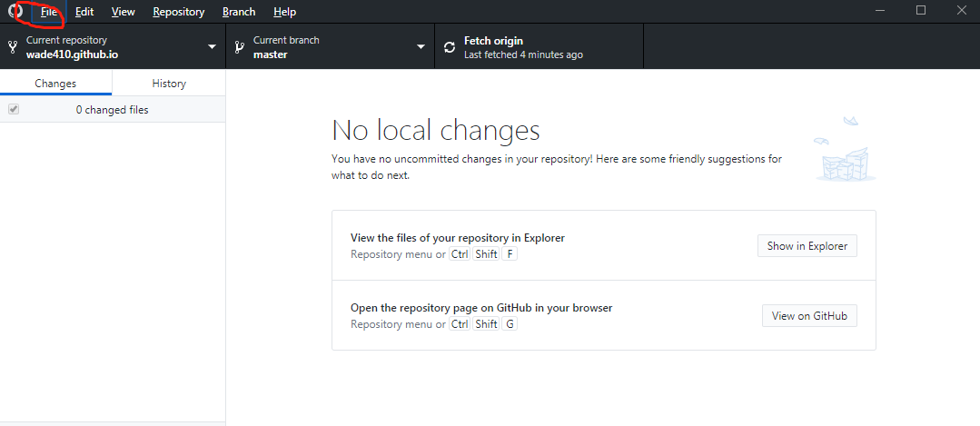Click the Fetch origin sync icon
The width and height of the screenshot is (980, 426).
pyautogui.click(x=450, y=47)
